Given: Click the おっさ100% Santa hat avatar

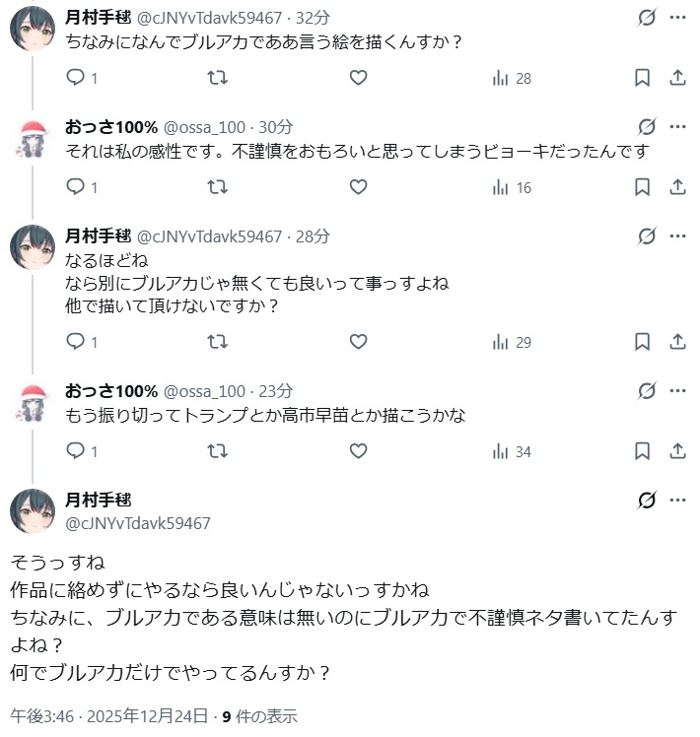Looking at the screenshot, I should (x=33, y=140).
